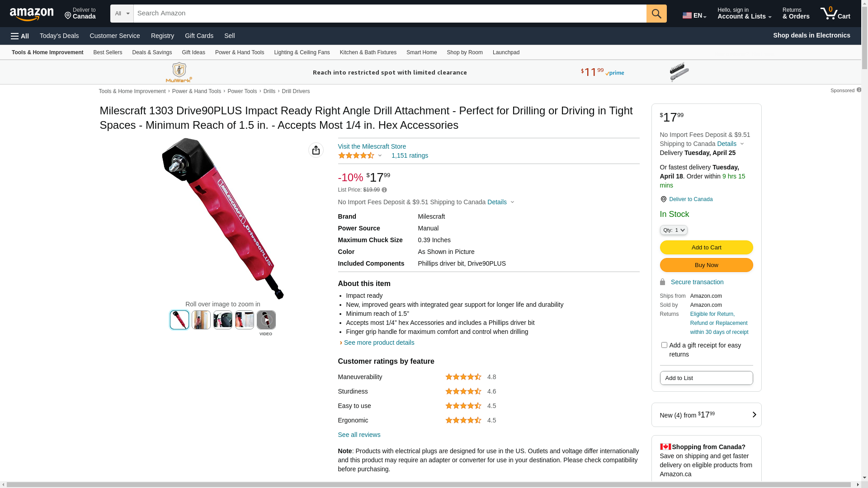868x488 pixels.
Task: Click the List Price info icon
Action: tap(384, 190)
